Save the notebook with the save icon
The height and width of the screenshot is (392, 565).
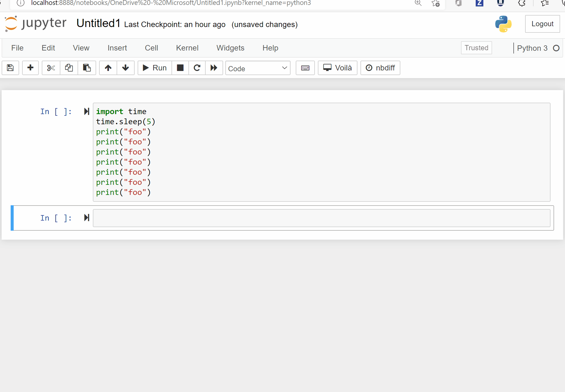pyautogui.click(x=10, y=68)
